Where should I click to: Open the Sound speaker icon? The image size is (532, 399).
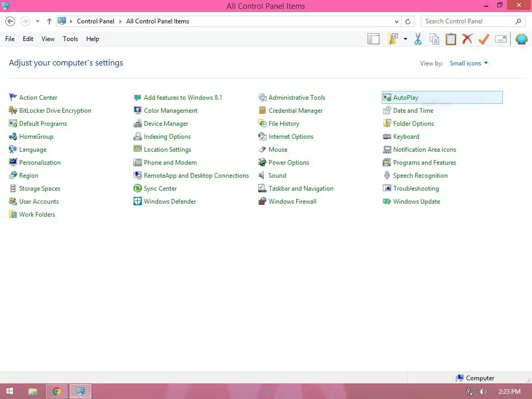point(262,176)
